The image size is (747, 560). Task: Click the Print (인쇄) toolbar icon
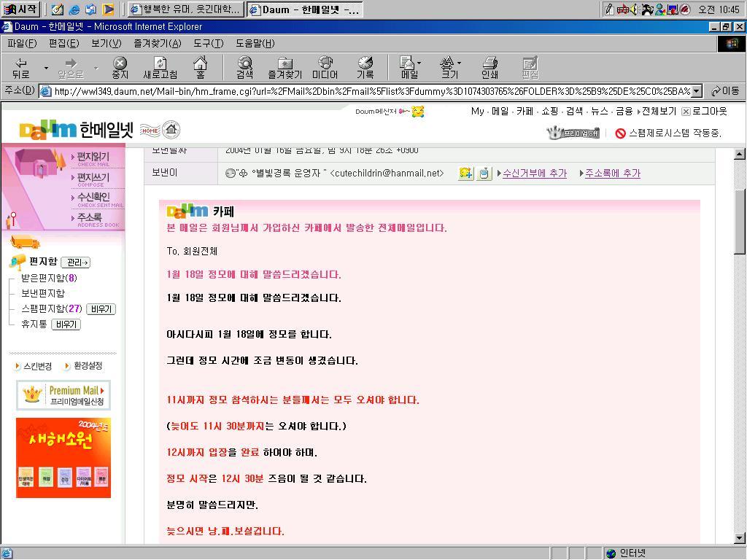pos(489,68)
